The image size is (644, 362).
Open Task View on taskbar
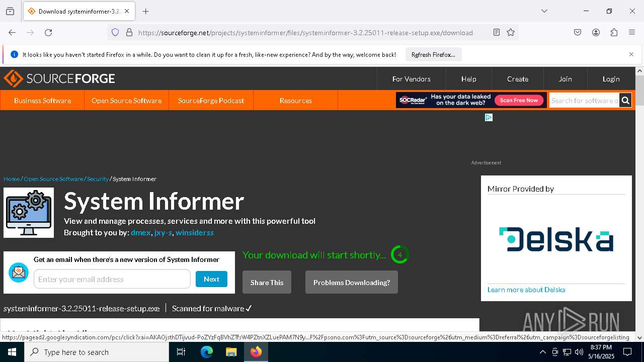pyautogui.click(x=181, y=352)
